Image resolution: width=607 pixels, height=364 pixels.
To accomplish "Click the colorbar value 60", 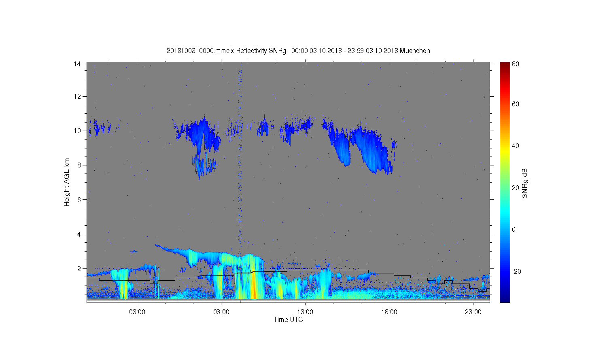I will tap(516, 104).
